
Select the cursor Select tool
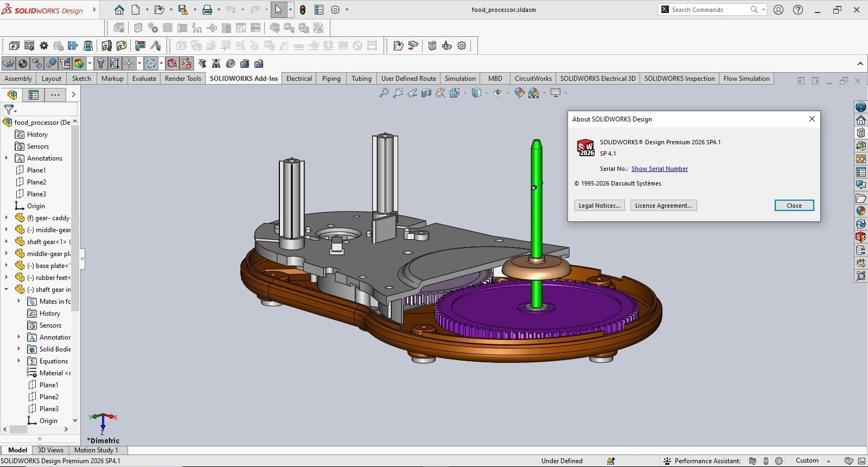279,10
